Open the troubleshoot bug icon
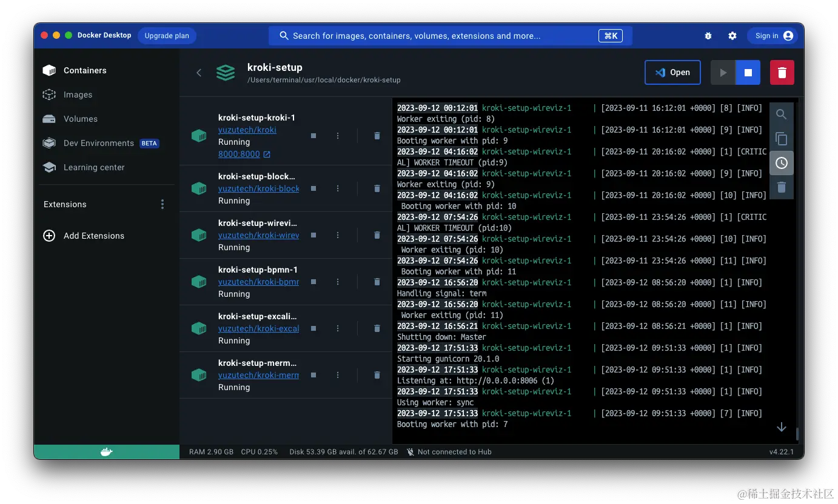This screenshot has width=838, height=504. 708,36
